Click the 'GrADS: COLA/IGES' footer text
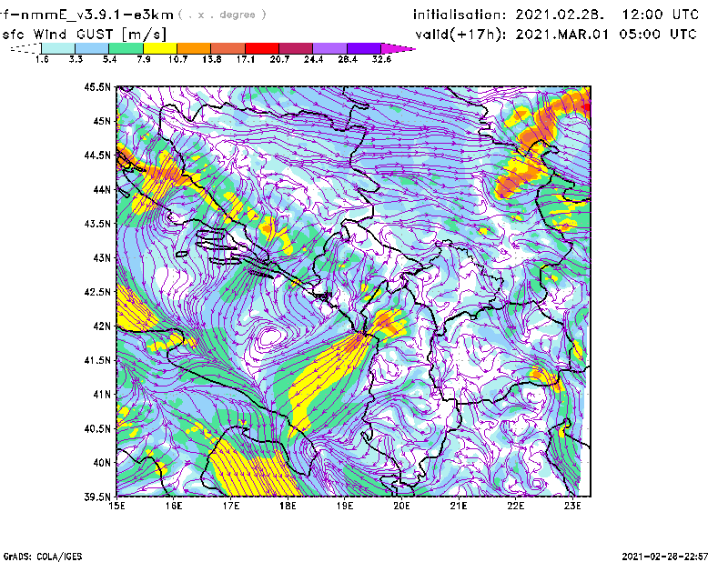This screenshot has width=728, height=562. [43, 557]
